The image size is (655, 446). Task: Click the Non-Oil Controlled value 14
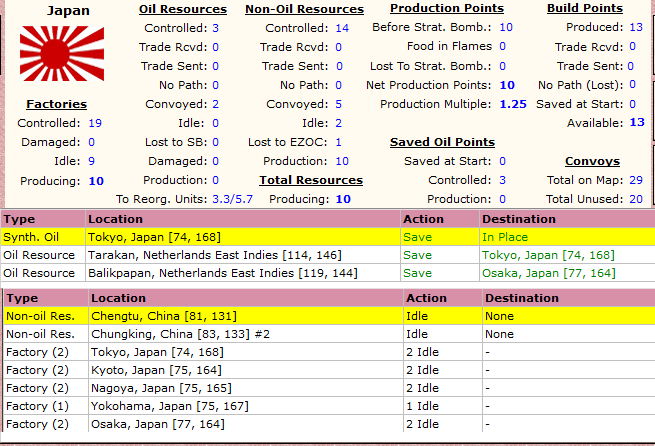342,28
